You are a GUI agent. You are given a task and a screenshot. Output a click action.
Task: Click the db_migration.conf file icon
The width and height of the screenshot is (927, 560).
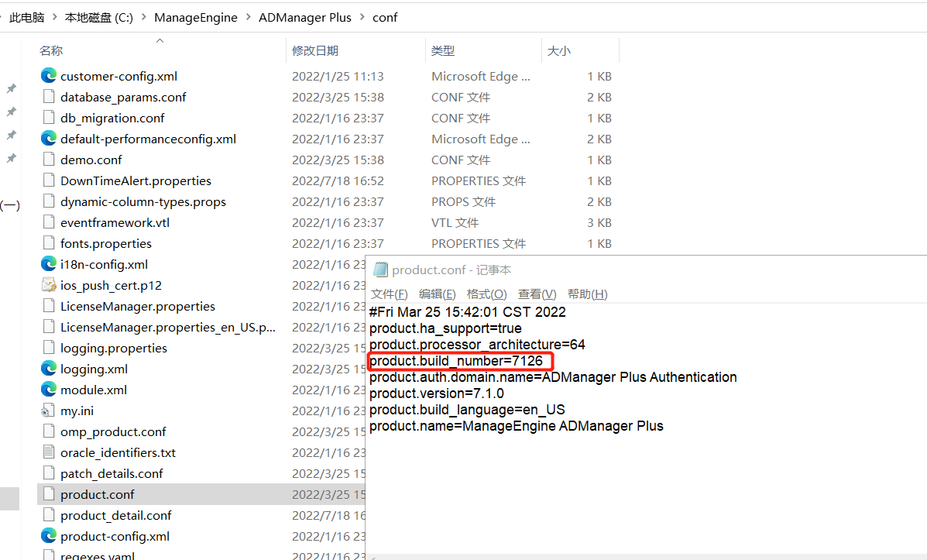49,118
